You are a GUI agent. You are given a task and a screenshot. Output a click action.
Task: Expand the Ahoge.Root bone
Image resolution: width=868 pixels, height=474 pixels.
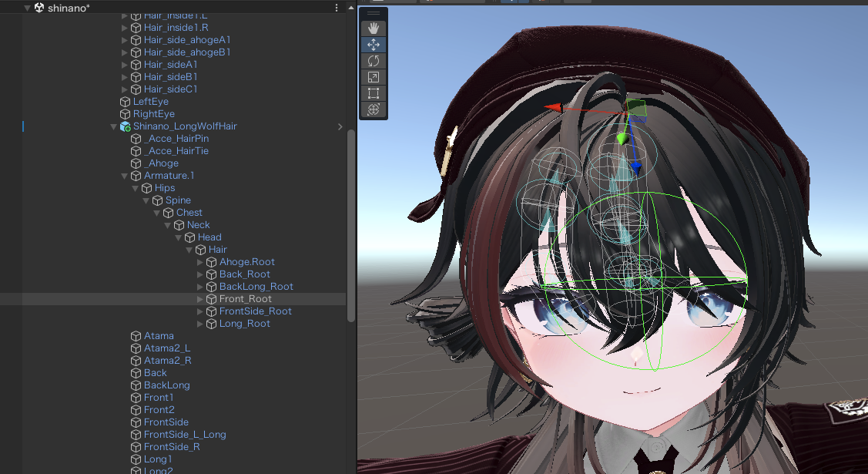[x=201, y=262]
